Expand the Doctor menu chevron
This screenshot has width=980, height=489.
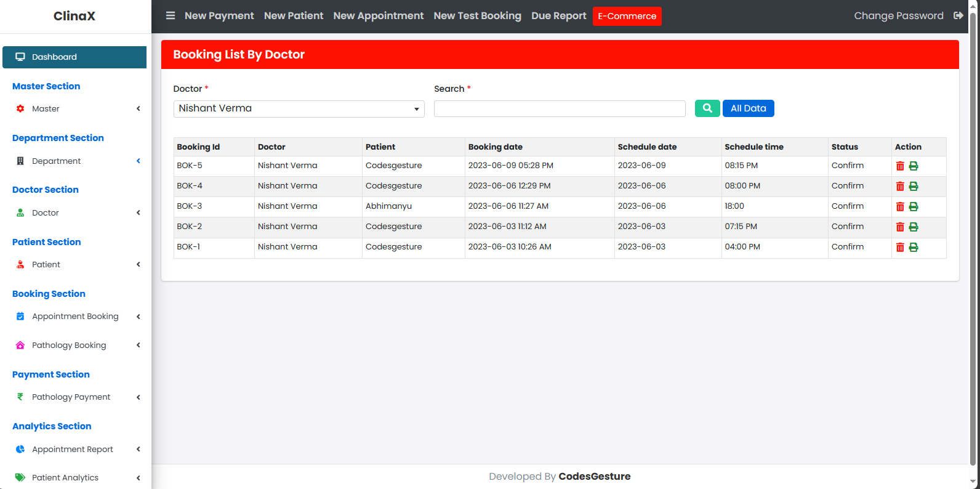tap(139, 212)
